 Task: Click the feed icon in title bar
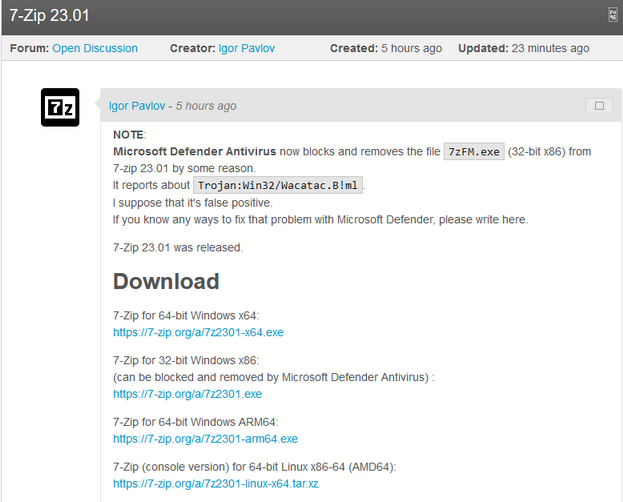click(613, 15)
